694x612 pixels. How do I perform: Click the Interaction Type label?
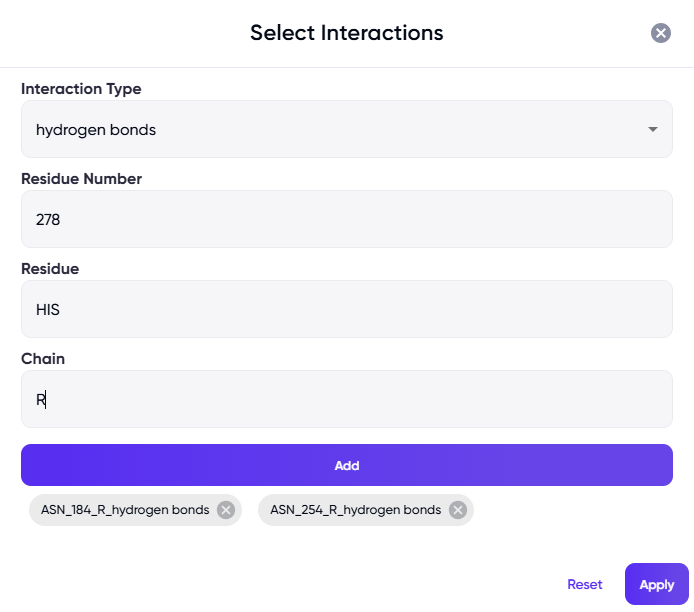pos(81,89)
